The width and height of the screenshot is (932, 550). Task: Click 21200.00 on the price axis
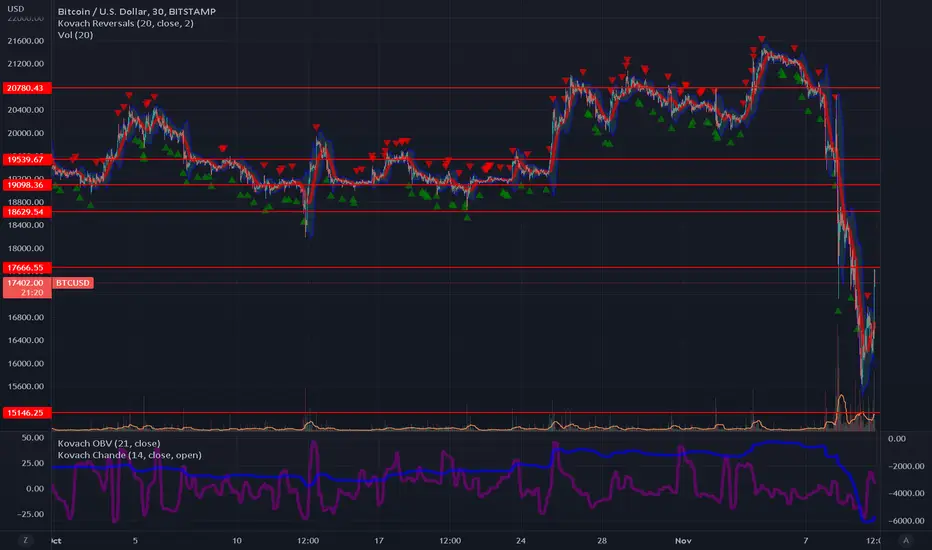tap(26, 64)
